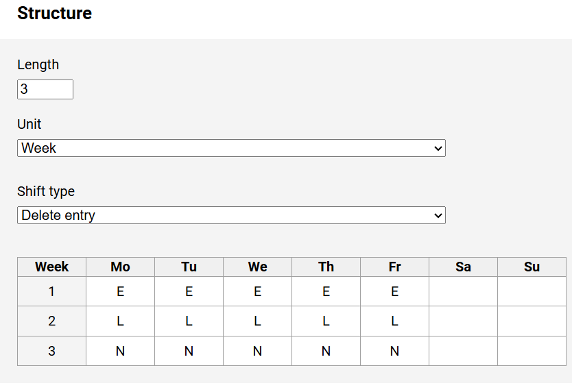The width and height of the screenshot is (572, 392).
Task: Click the empty week 3 Sunday cell
Action: click(x=532, y=351)
